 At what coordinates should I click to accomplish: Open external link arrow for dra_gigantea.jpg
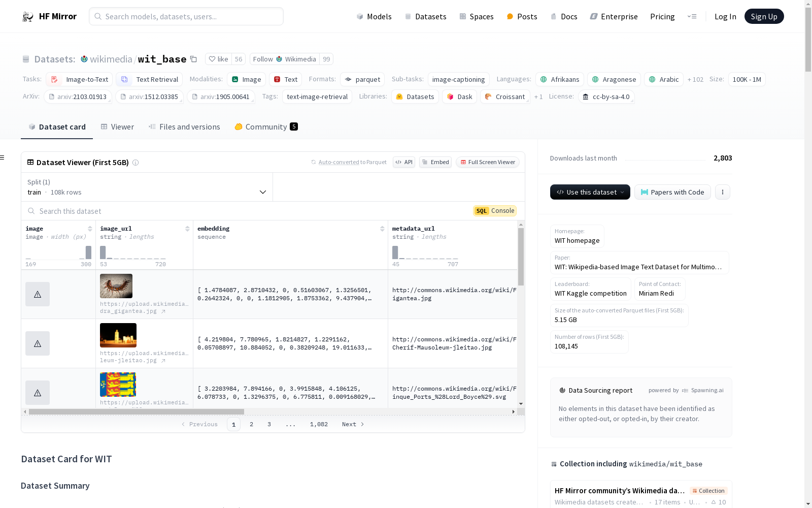[163, 311]
